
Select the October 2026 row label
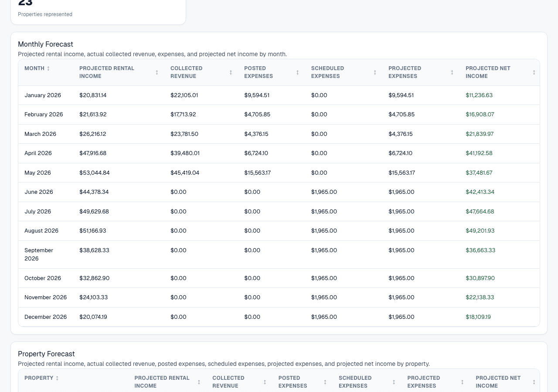[x=43, y=278]
